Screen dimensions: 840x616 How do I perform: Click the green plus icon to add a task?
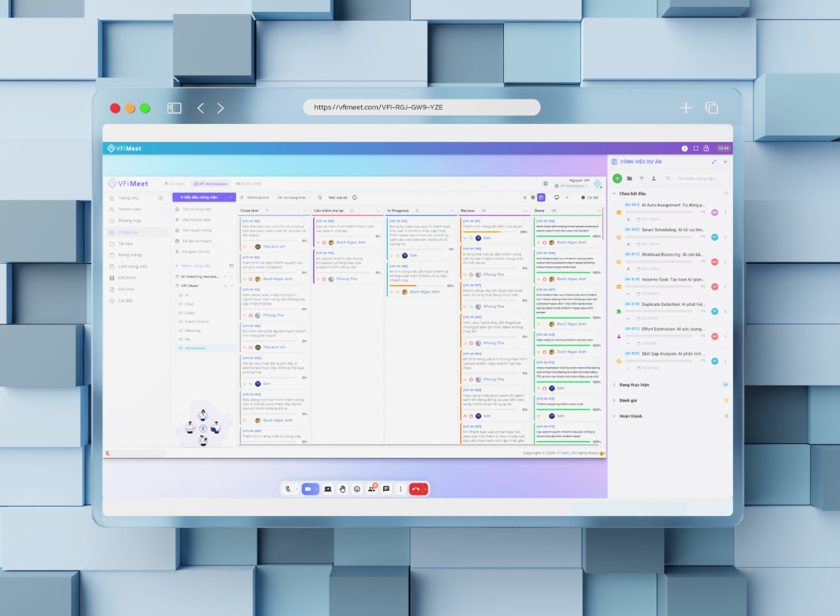point(617,178)
